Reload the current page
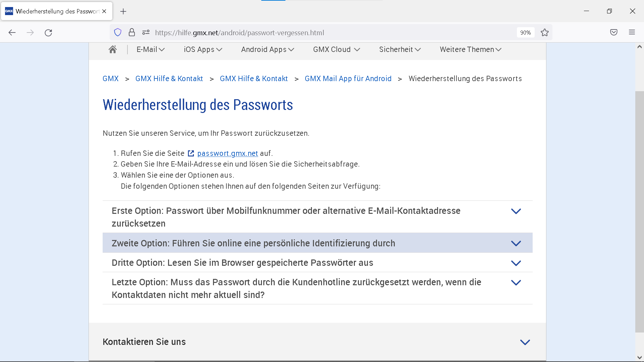This screenshot has width=644, height=362. point(48,33)
